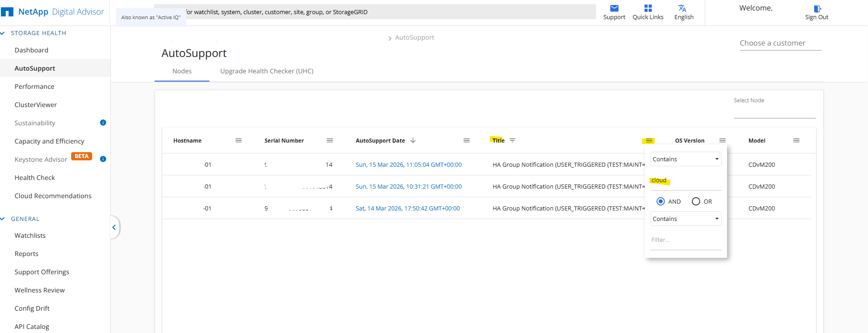Open the Sun, 15 Mar 2026, 11:05:04 AutoSupport link
The width and height of the screenshot is (868, 333).
(408, 164)
